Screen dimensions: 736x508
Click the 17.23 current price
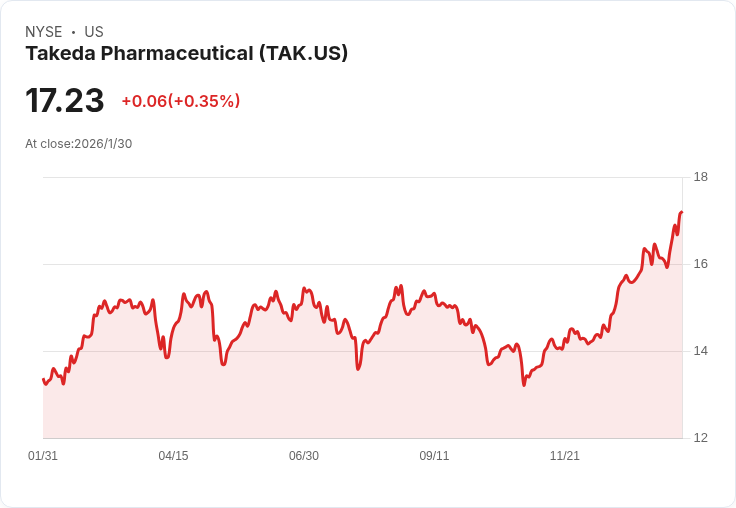click(65, 100)
